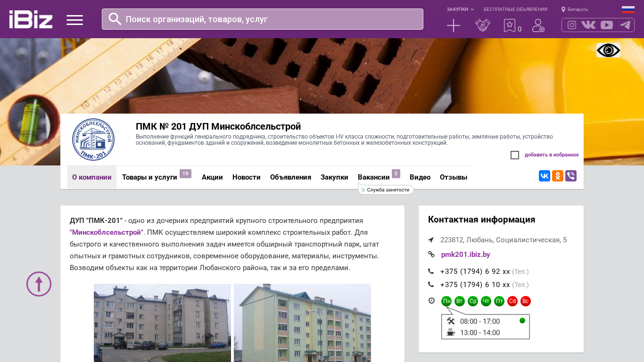Click phone number ending 6 10 xx

click(475, 285)
